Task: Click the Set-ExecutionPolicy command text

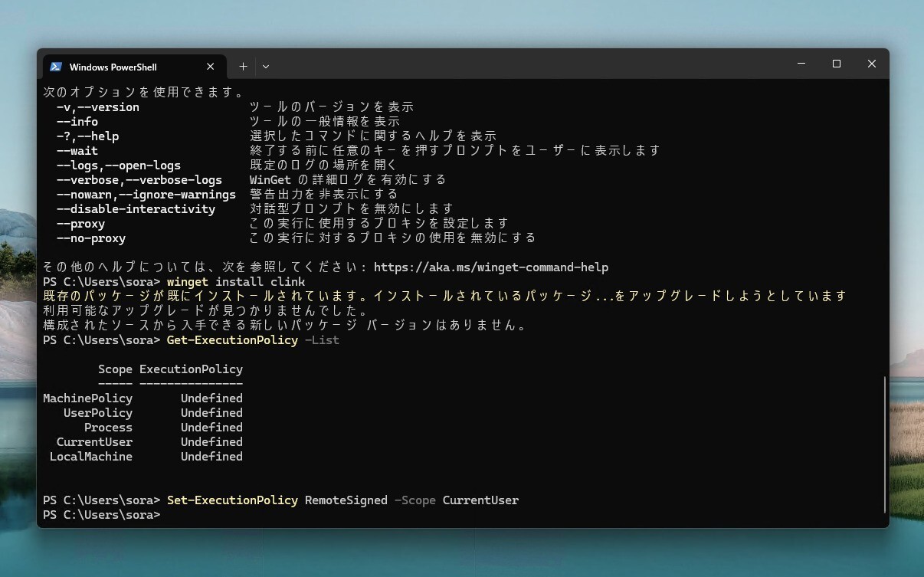Action: [232, 500]
